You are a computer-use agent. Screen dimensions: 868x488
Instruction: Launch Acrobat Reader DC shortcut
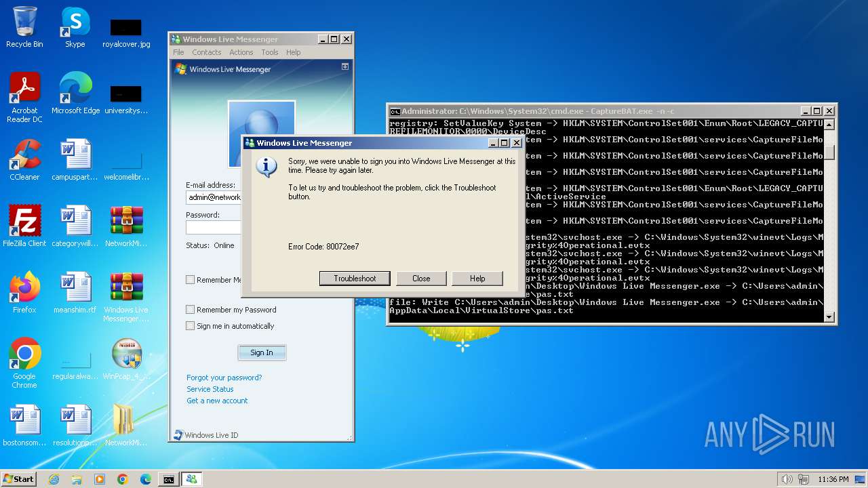pos(24,98)
